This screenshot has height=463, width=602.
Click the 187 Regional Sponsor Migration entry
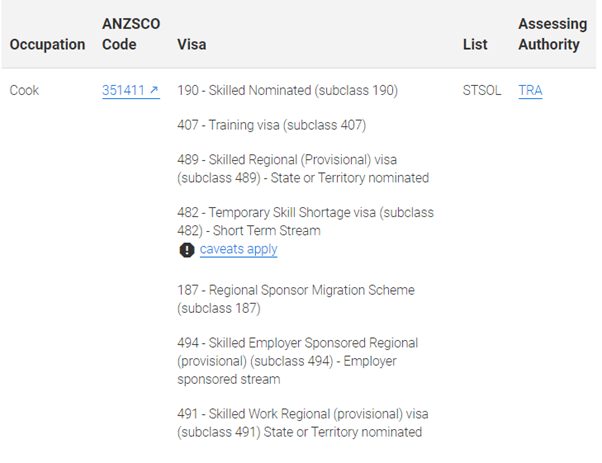point(296,299)
